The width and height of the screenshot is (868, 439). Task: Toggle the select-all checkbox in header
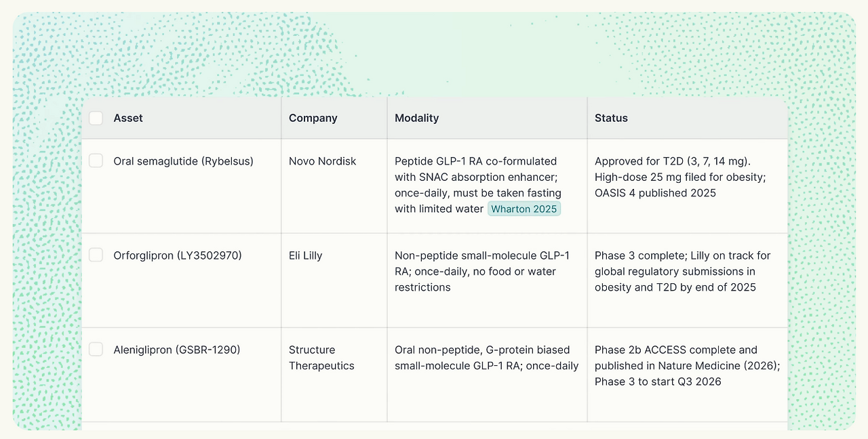coord(96,118)
